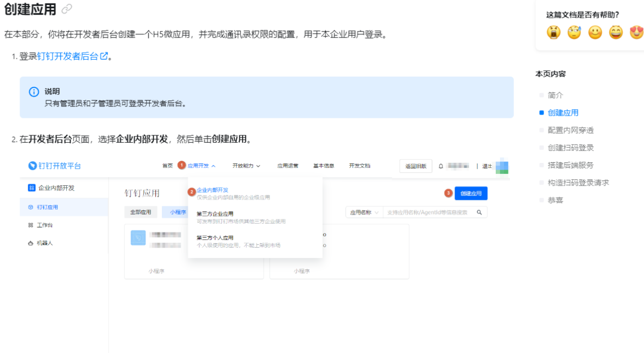Screen dimensions: 644x353
Task: Click the notification bell icon
Action: coord(441,166)
